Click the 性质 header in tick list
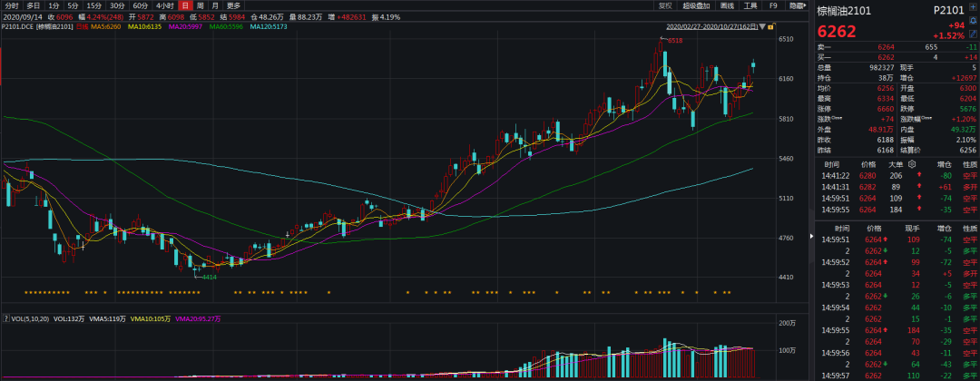The height and width of the screenshot is (381, 980). click(x=969, y=229)
